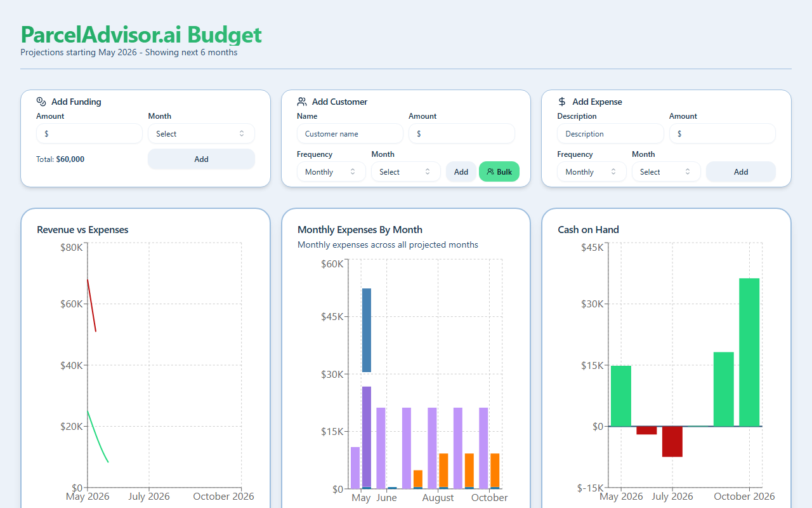Click the green Bulk button

499,172
